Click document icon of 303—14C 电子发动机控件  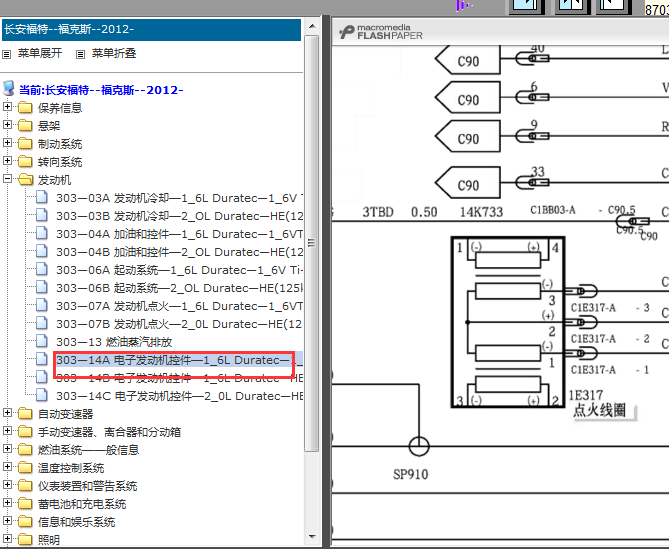pyautogui.click(x=41, y=395)
